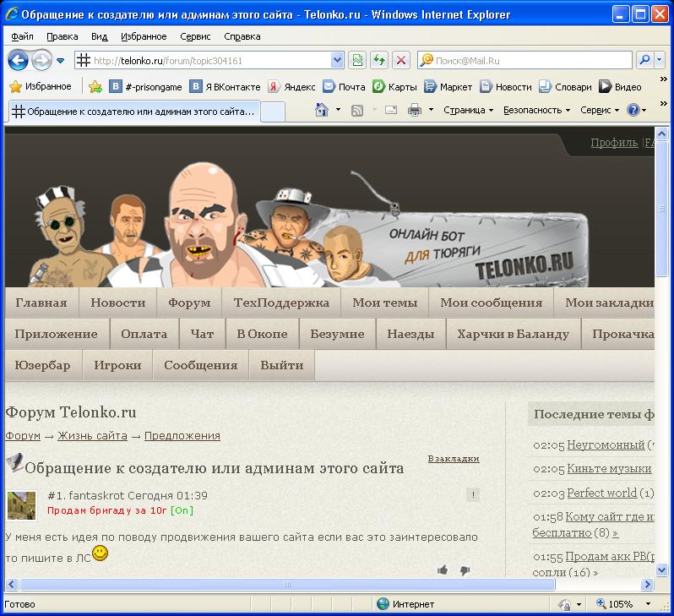Expand the address bar history dropdown

(x=338, y=60)
